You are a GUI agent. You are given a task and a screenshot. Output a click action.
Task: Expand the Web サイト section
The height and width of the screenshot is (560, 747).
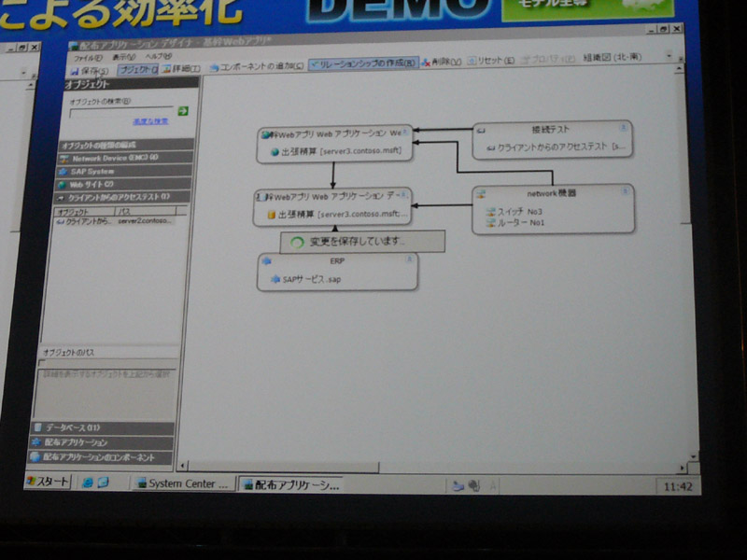click(x=124, y=184)
